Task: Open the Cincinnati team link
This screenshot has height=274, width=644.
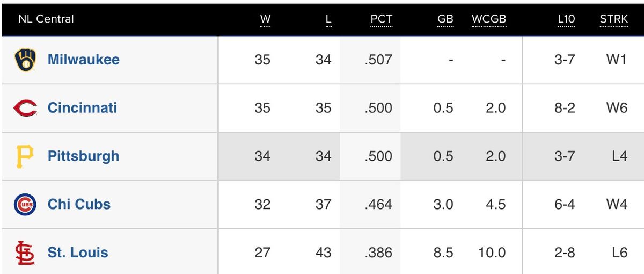Action: (x=82, y=108)
